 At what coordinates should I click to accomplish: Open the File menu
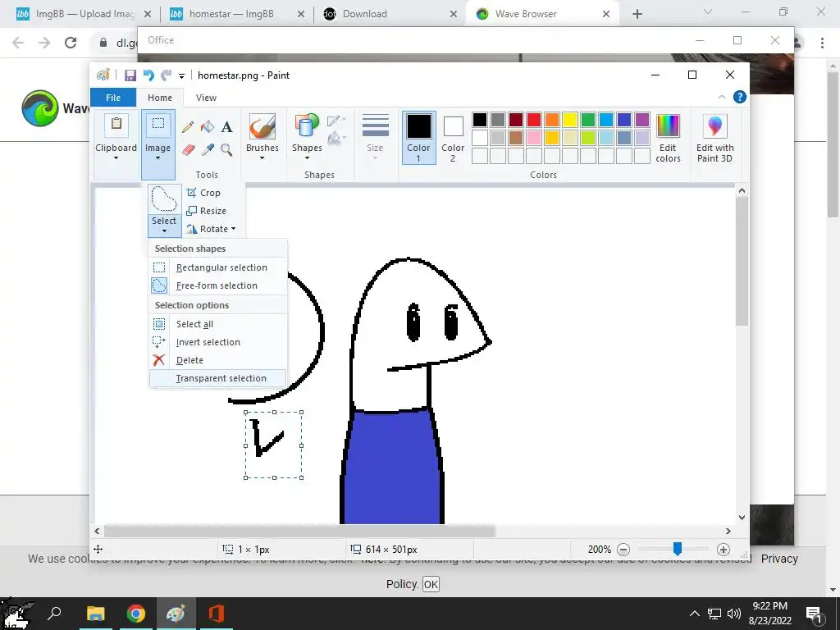(113, 98)
